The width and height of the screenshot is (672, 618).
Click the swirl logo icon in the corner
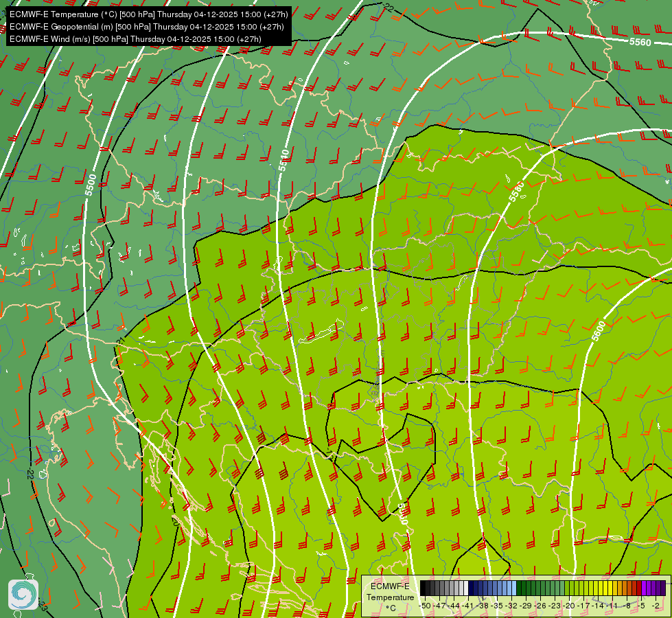tap(23, 595)
